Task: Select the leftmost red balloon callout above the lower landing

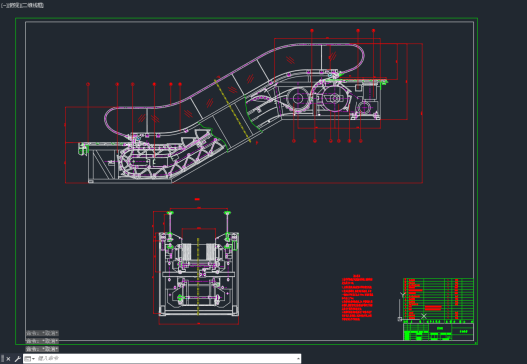Action: [88, 84]
